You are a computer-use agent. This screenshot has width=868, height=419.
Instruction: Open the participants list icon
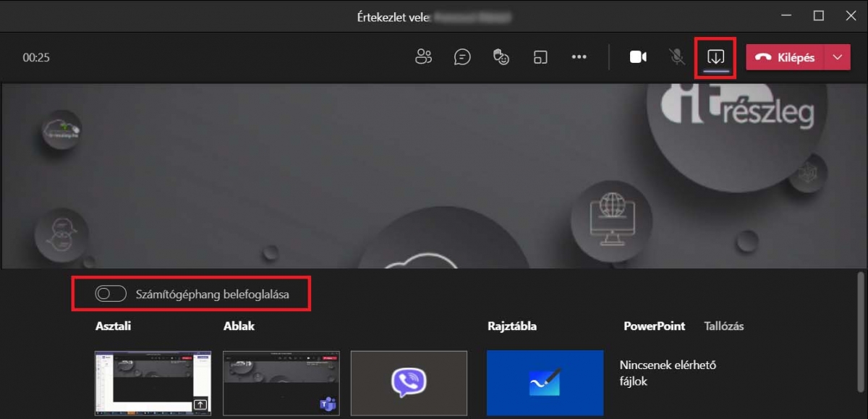(423, 57)
